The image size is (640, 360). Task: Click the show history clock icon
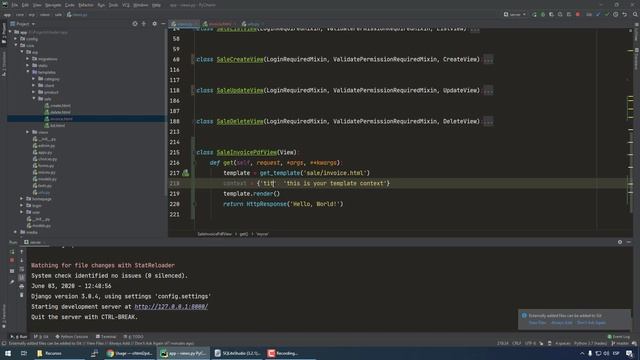[616, 15]
